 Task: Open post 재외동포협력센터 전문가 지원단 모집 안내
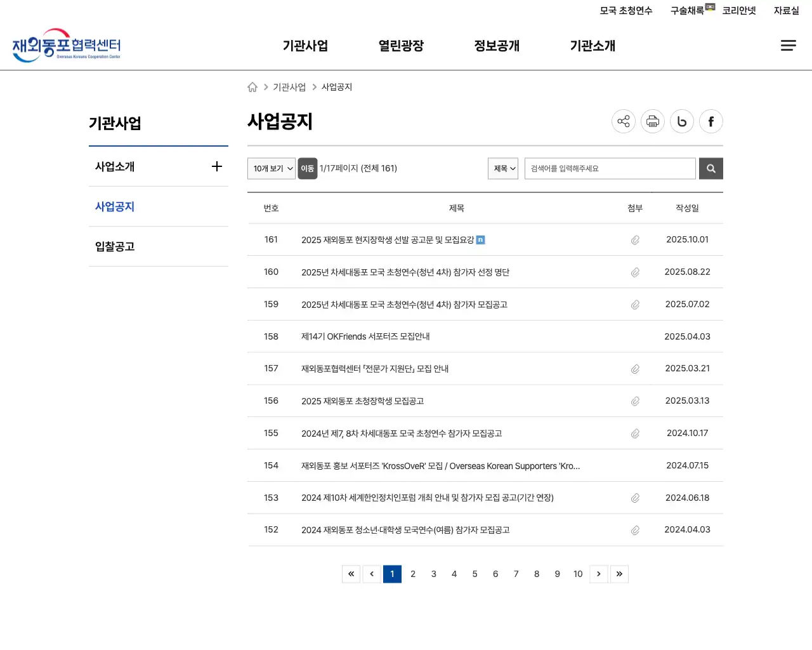(x=375, y=369)
